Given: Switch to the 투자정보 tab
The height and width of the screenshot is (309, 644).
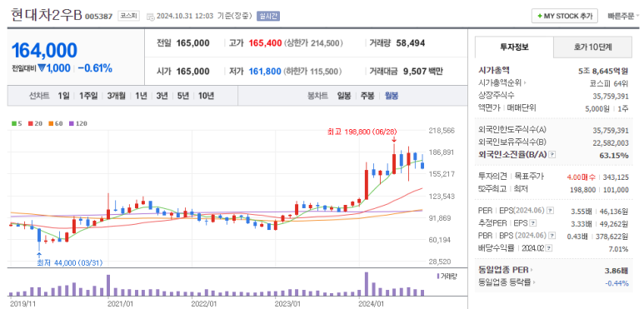Looking at the screenshot, I should pos(514,47).
